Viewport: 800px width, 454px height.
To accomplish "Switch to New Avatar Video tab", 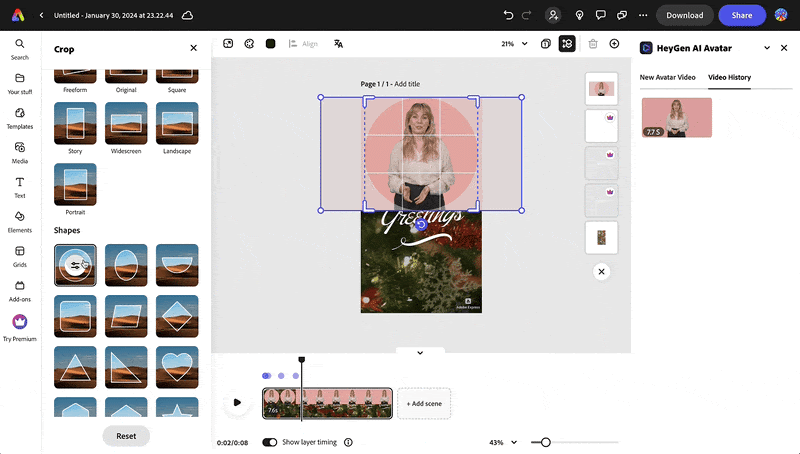I will tap(667, 78).
